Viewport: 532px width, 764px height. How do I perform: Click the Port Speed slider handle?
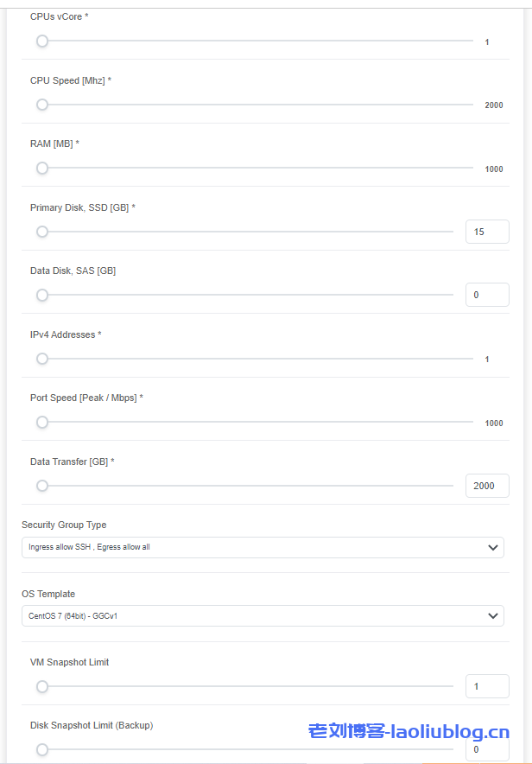41,423
